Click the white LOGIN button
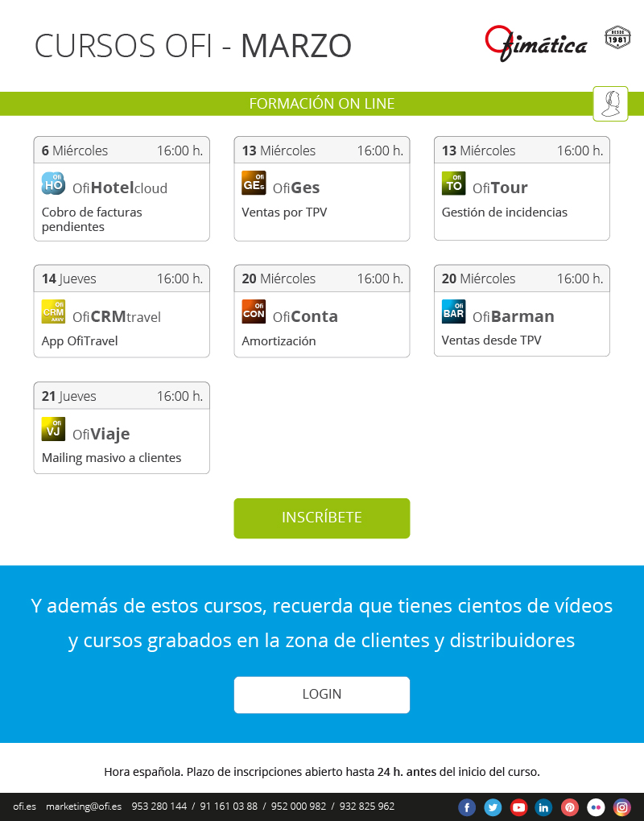 [321, 695]
